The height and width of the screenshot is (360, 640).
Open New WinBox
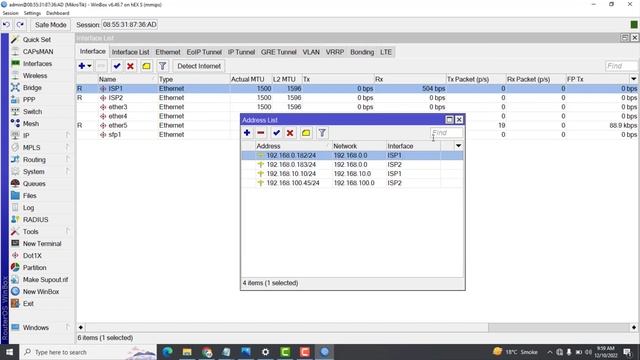(41, 291)
